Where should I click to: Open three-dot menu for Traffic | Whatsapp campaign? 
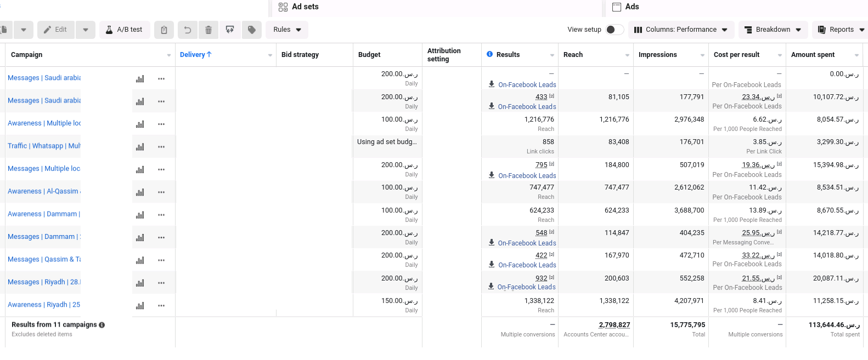pyautogui.click(x=161, y=147)
